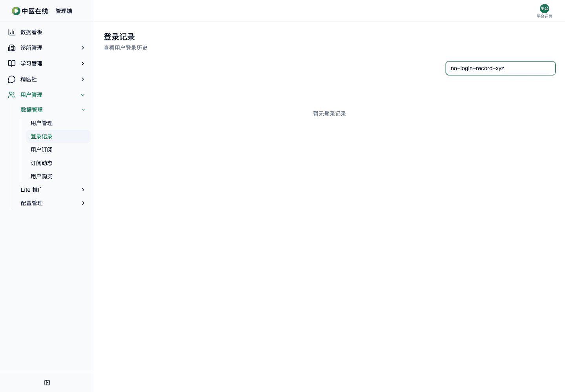The width and height of the screenshot is (565, 392).
Task: Click the 中医在线 brand text
Action: coord(35,11)
